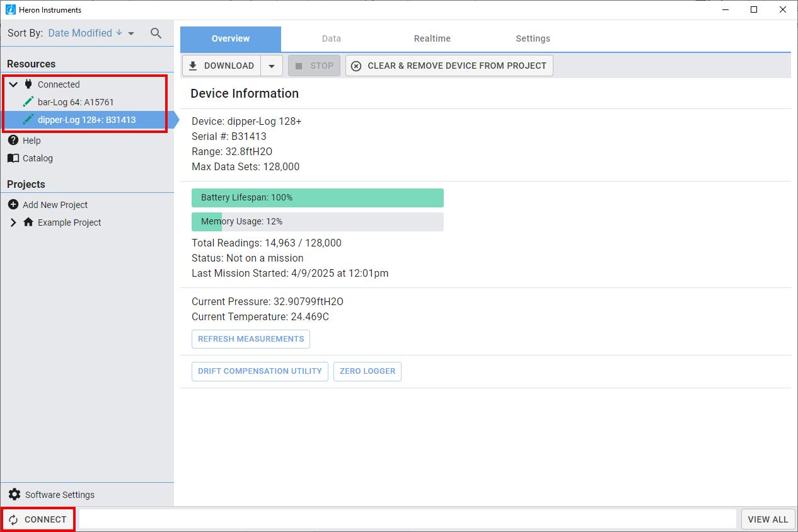Minimize the Heron Instruments window
The image size is (798, 532).
tap(725, 9)
